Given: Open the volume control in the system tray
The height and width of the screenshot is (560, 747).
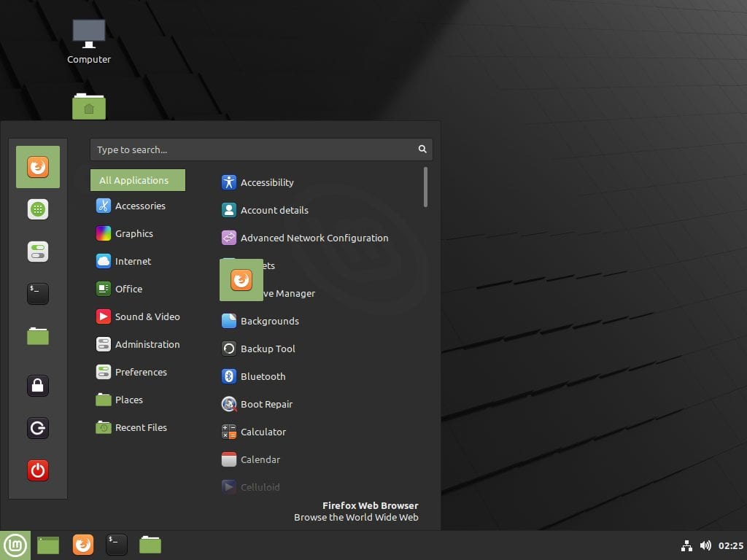Looking at the screenshot, I should pos(705,545).
